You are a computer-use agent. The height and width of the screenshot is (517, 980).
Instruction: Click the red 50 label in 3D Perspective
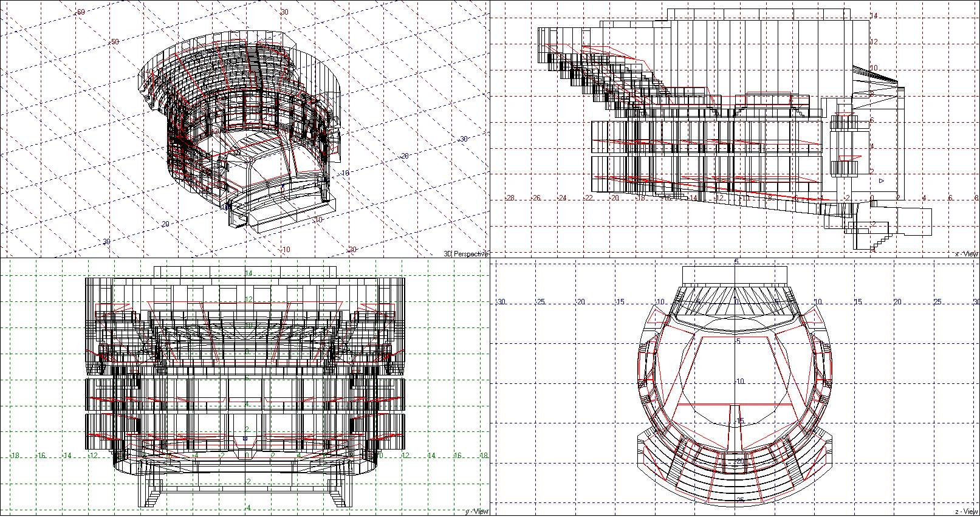tap(114, 42)
